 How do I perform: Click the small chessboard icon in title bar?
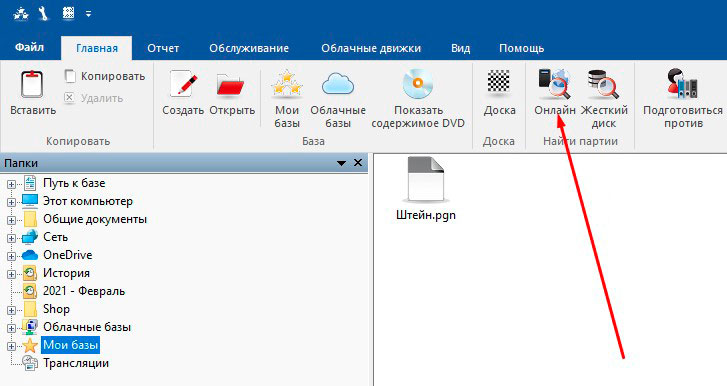pos(68,13)
